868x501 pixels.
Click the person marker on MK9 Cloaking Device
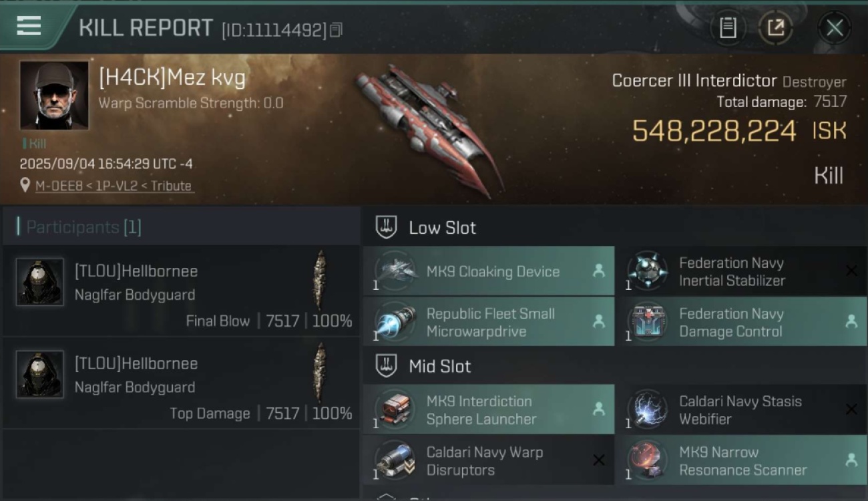[599, 271]
